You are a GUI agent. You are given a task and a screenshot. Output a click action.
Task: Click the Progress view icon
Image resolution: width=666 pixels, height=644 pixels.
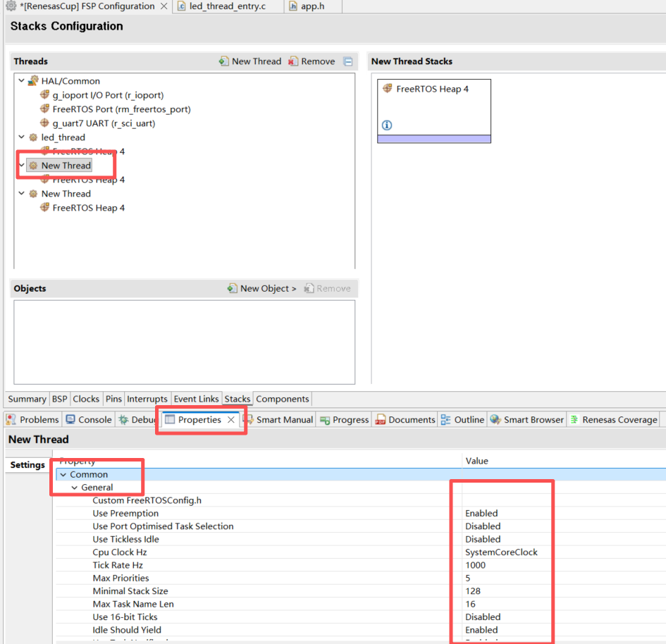[325, 420]
